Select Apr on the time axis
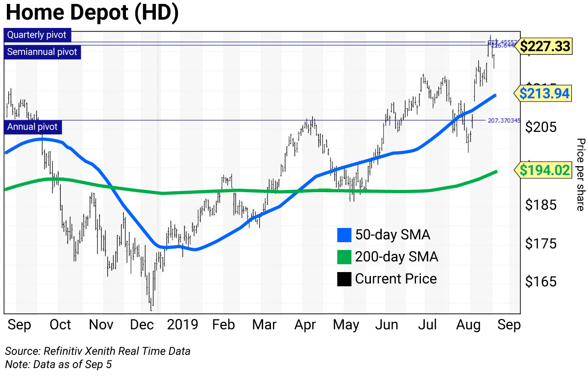588x376 pixels. [306, 325]
